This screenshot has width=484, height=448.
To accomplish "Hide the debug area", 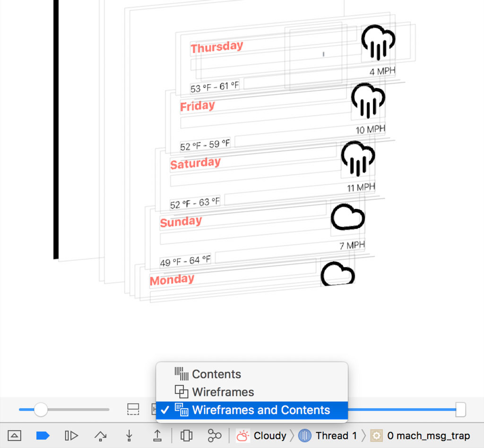I will [x=14, y=435].
